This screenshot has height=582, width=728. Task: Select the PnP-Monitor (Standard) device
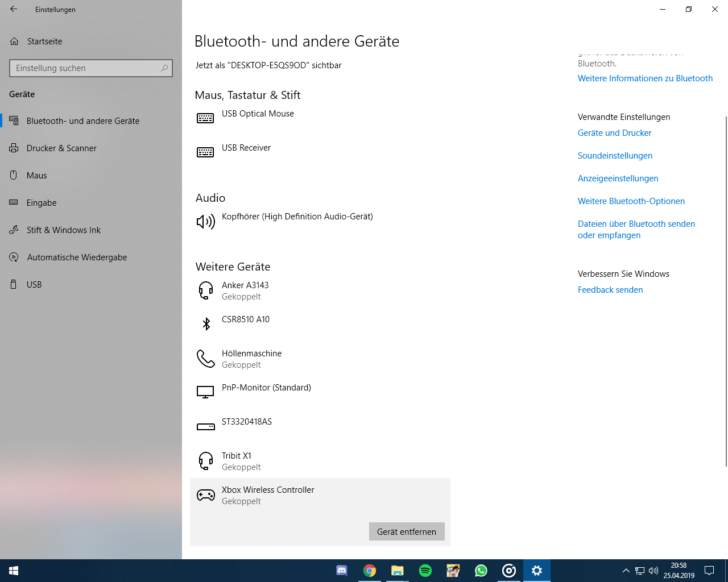tap(320, 393)
